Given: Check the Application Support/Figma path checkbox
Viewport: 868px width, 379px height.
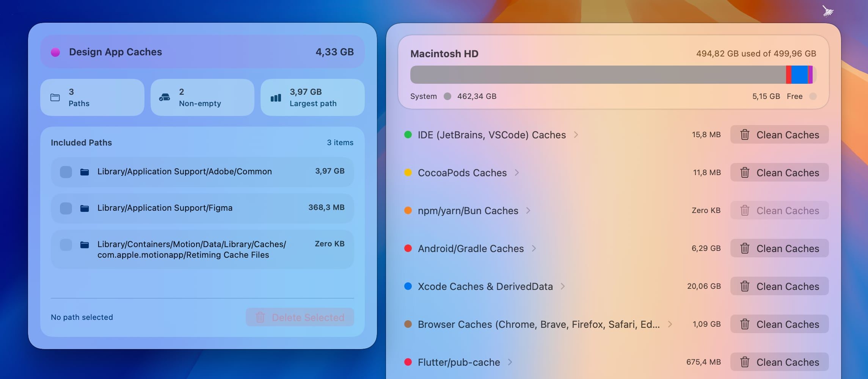Looking at the screenshot, I should click(66, 208).
